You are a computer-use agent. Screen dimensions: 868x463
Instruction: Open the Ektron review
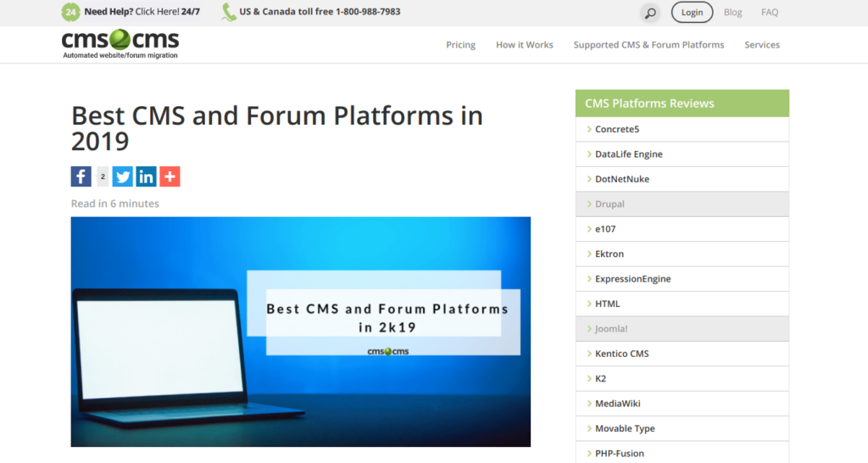[x=682, y=254]
